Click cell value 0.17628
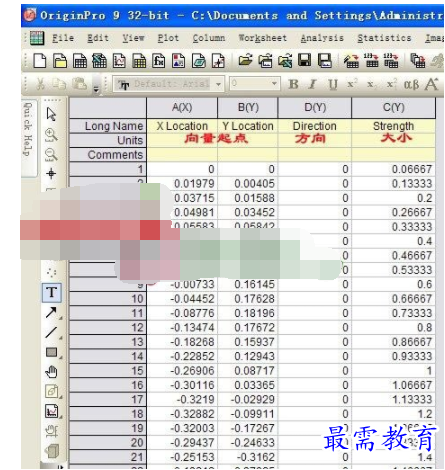This screenshot has width=445, height=470. point(248,299)
